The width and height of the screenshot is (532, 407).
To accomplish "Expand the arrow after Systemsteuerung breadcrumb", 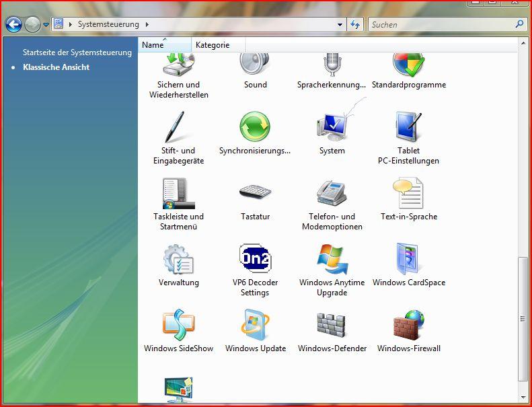I will pos(147,24).
